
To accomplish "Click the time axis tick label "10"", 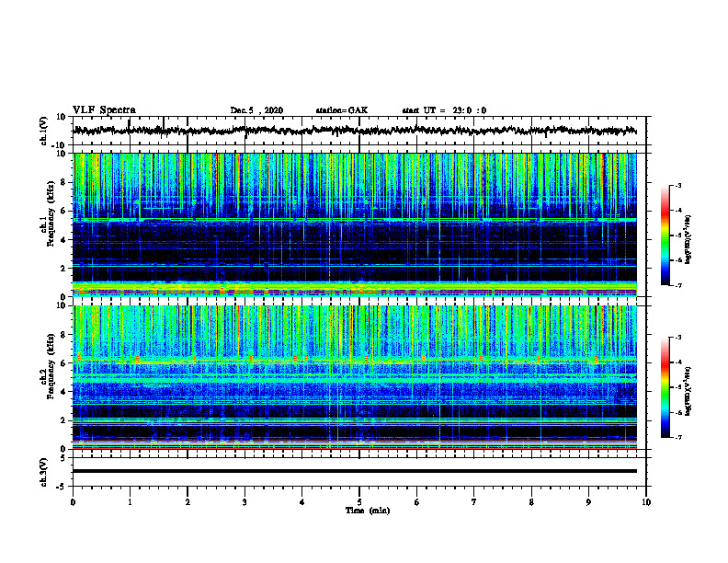I will pos(646,502).
